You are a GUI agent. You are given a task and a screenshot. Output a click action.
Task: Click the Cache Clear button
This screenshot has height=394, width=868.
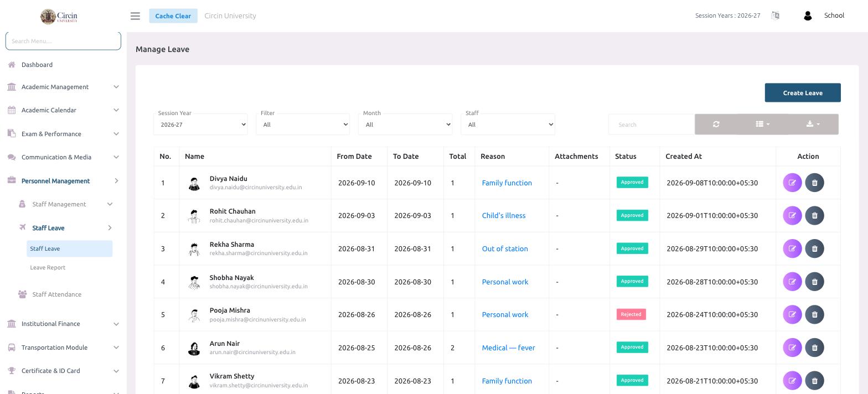173,15
